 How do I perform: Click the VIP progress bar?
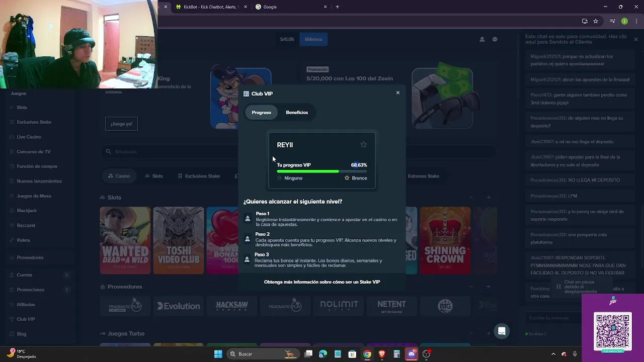click(322, 171)
